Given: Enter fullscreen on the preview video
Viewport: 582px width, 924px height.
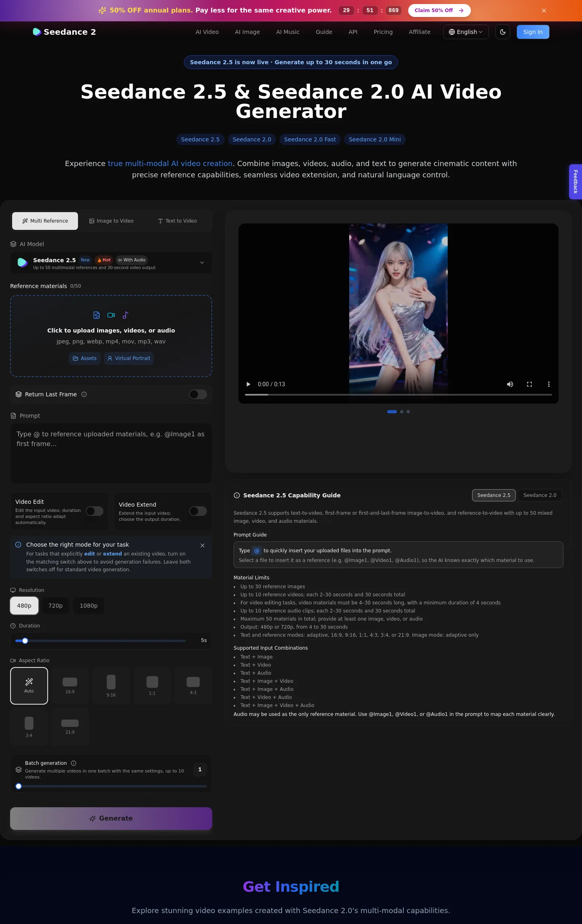Looking at the screenshot, I should coord(529,384).
